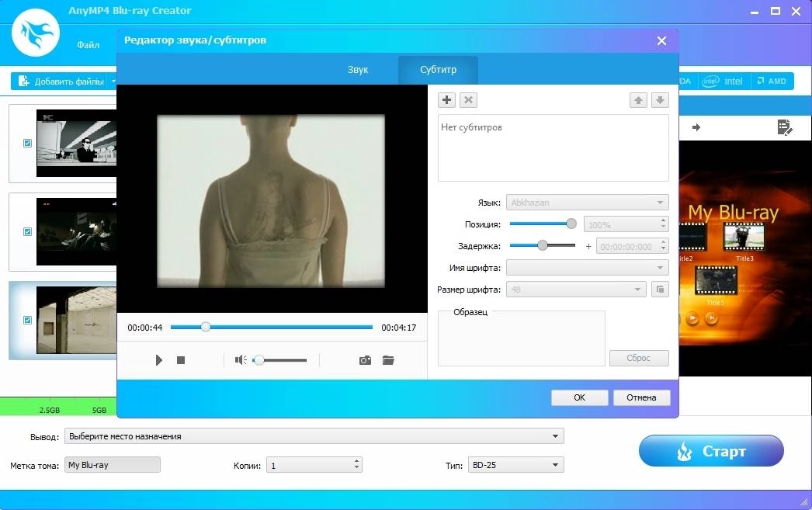This screenshot has width=812, height=510.
Task: Click the copies count spinner
Action: pyautogui.click(x=314, y=465)
